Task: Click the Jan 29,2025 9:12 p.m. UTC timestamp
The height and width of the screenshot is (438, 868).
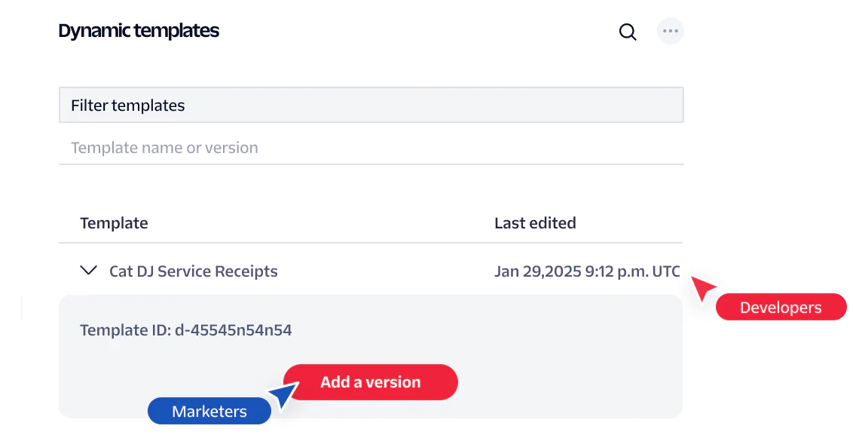Action: coord(588,271)
